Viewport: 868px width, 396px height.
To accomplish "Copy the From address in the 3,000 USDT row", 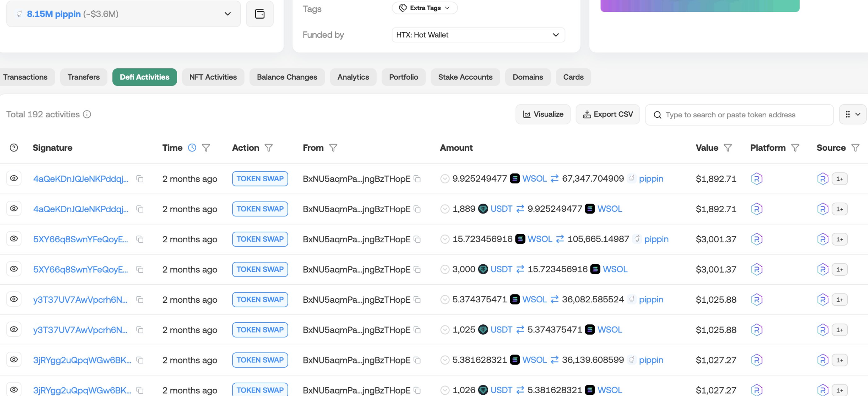I will pyautogui.click(x=417, y=270).
